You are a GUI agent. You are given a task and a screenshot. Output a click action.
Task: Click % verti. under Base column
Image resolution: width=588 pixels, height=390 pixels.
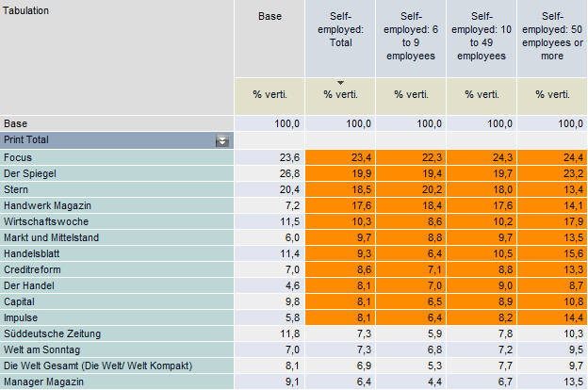click(269, 94)
